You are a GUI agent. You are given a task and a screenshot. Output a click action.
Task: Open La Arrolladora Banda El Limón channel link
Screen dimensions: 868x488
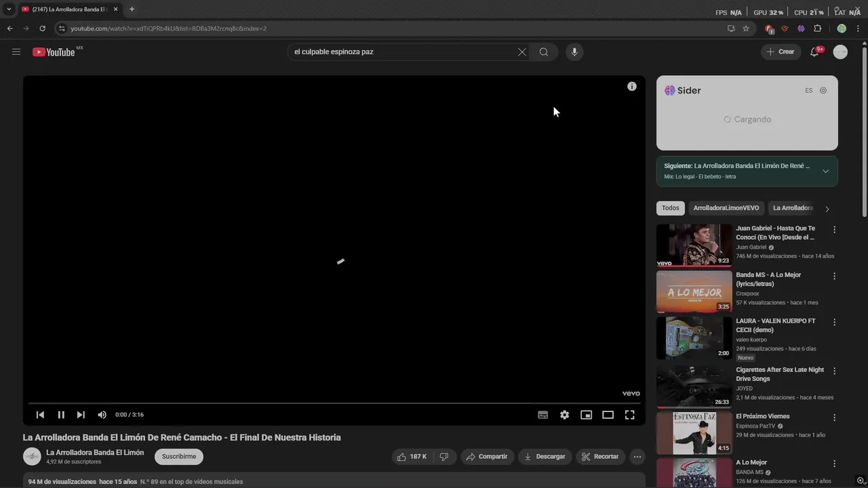(95, 453)
